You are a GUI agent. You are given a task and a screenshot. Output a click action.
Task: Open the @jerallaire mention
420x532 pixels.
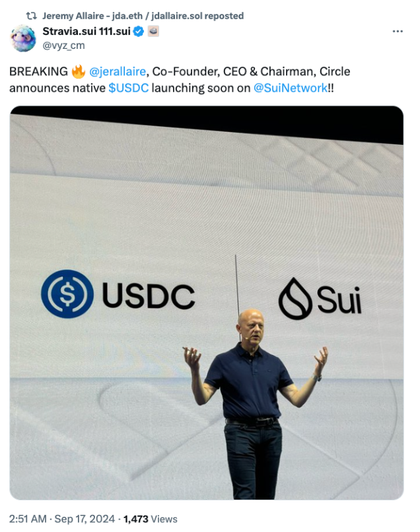click(118, 71)
